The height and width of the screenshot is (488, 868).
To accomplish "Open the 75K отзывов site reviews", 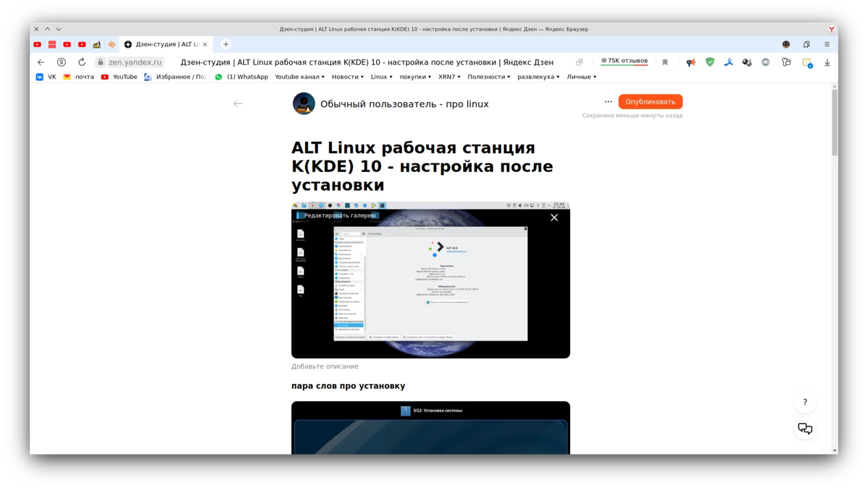I will (624, 61).
